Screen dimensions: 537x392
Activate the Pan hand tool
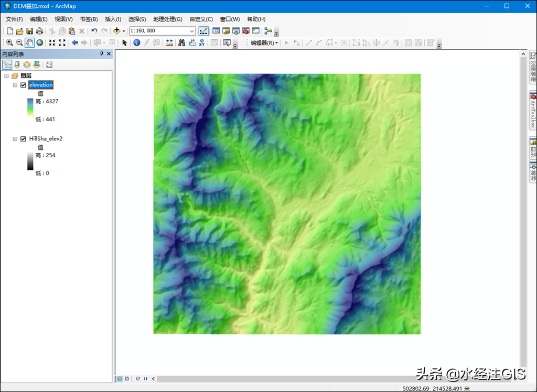tap(29, 42)
